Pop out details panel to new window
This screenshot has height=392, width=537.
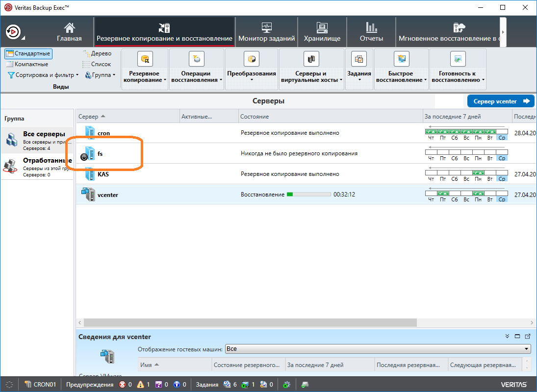[528, 337]
